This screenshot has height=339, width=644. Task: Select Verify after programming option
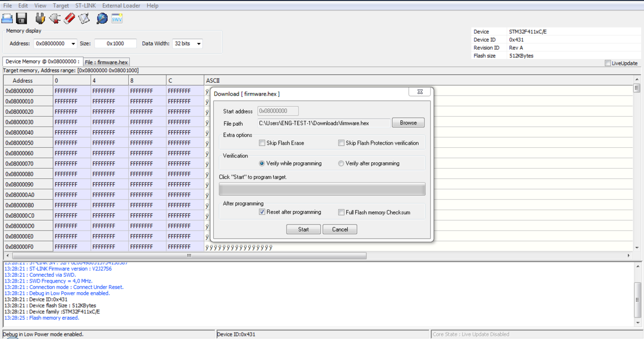(x=341, y=163)
